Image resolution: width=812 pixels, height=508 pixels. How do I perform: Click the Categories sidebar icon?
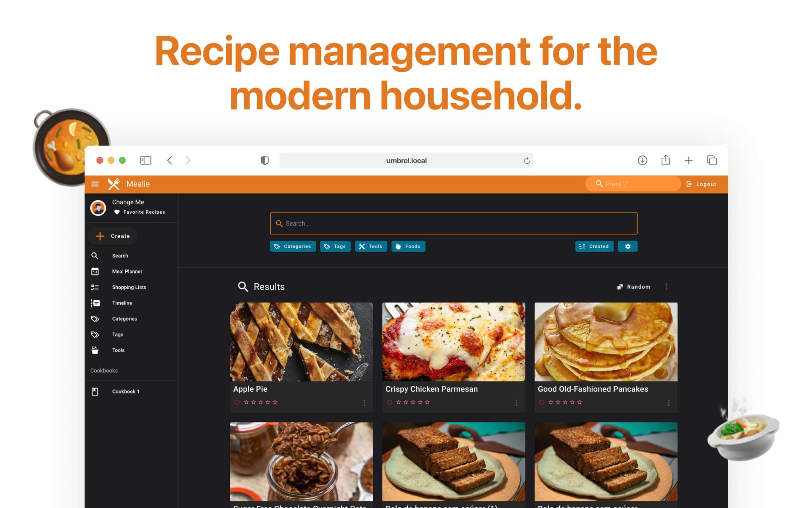pyautogui.click(x=95, y=318)
